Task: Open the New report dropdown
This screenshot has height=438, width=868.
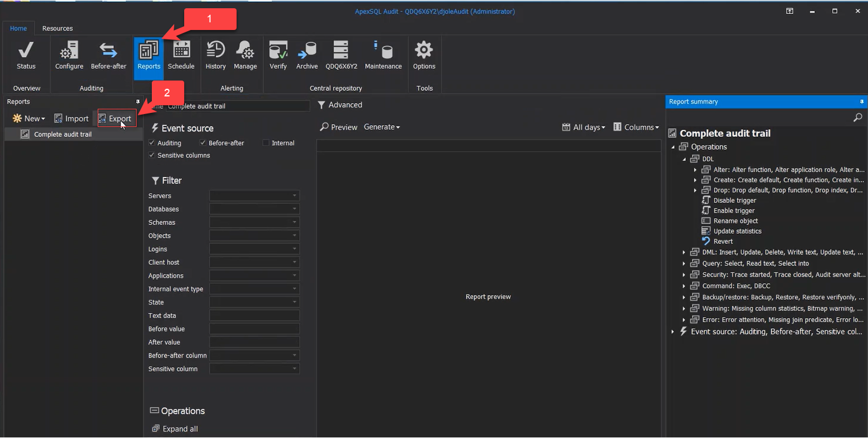Action: pyautogui.click(x=29, y=118)
